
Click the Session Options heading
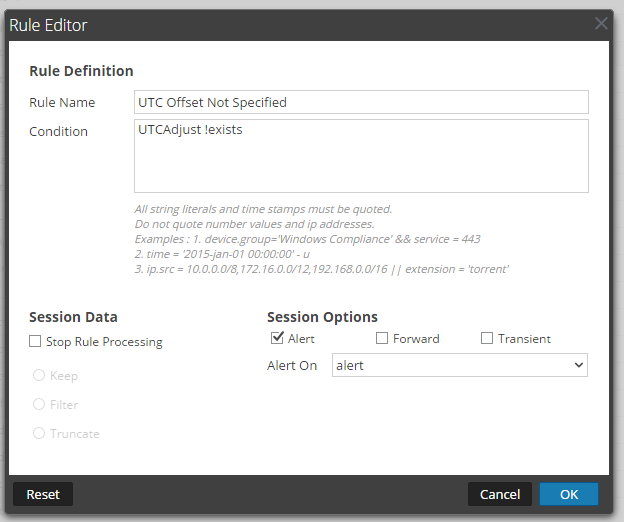pos(322,317)
